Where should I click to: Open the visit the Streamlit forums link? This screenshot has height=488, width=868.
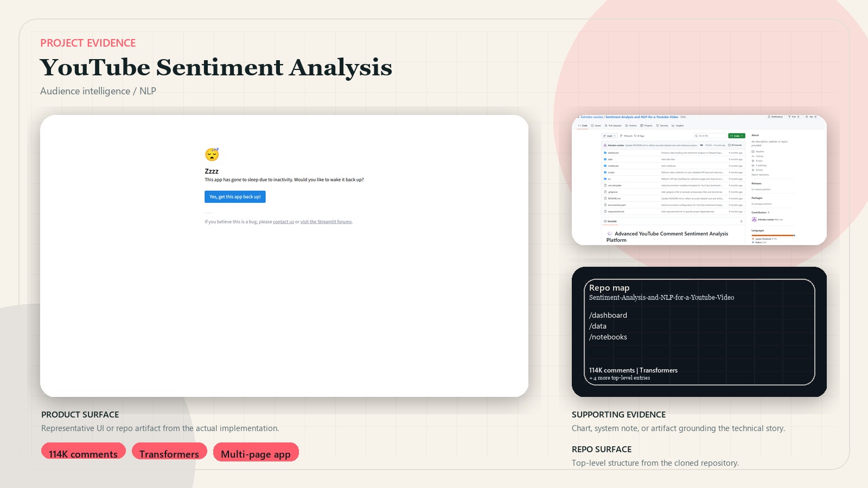click(x=325, y=221)
